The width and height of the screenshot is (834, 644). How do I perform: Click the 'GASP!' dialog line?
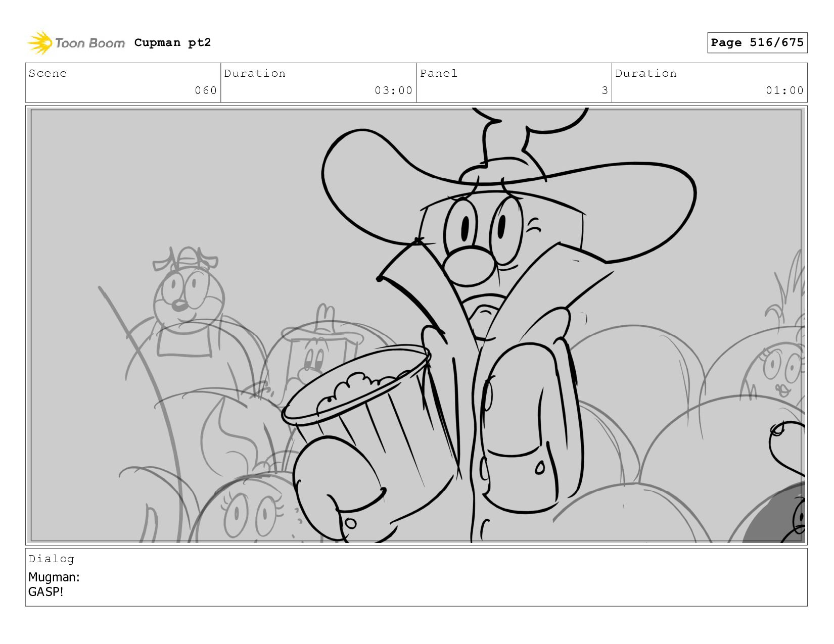[x=46, y=591]
